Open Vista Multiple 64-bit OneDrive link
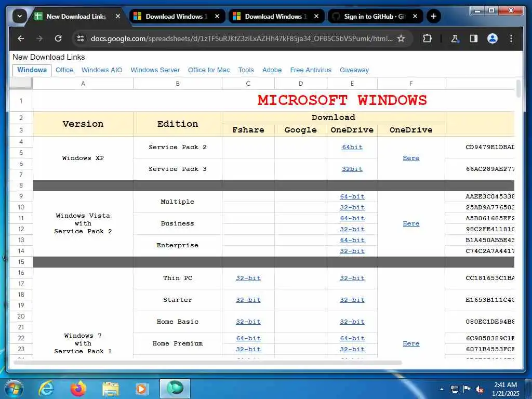This screenshot has height=399, width=532. point(352,197)
